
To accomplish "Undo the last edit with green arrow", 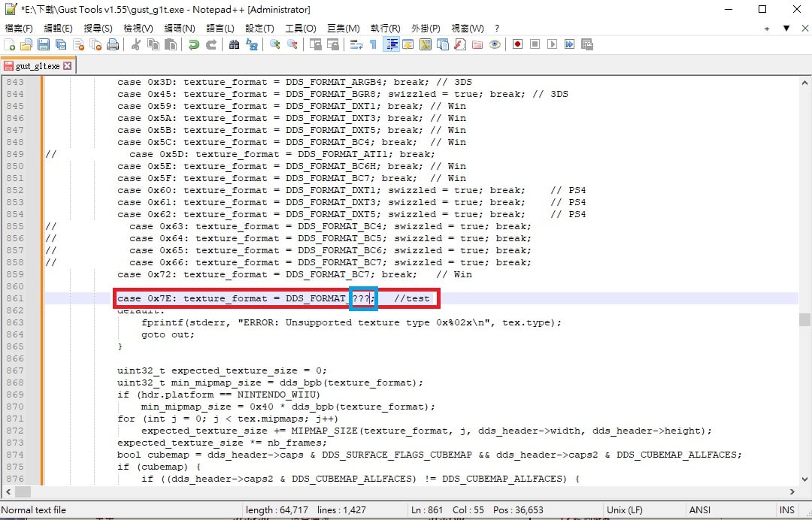I will click(194, 44).
